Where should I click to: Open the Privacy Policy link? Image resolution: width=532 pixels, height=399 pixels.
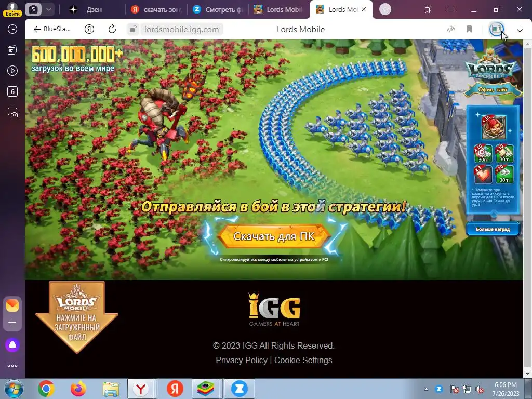[x=241, y=360]
